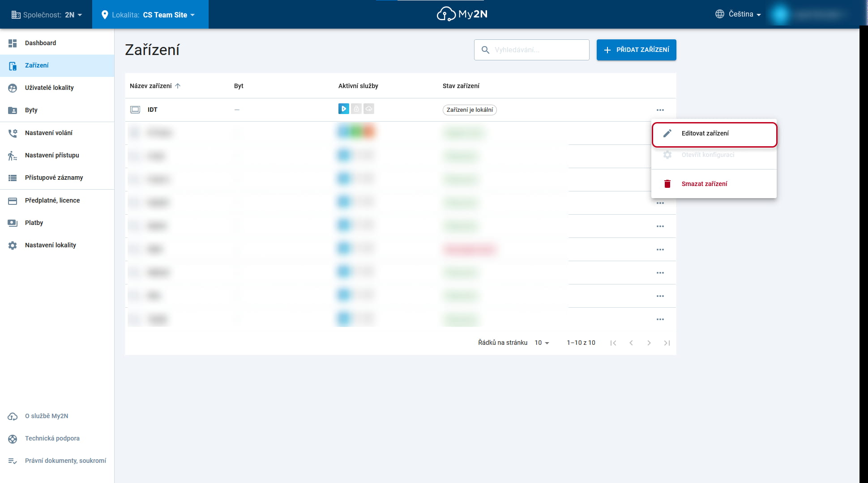The image size is (868, 483).
Task: Open Technická podpora link
Action: [x=57, y=439]
